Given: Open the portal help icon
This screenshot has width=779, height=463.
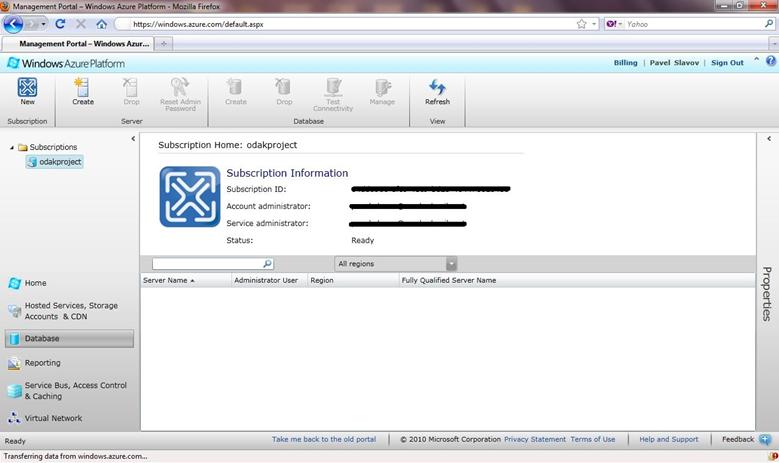Looking at the screenshot, I should [771, 61].
